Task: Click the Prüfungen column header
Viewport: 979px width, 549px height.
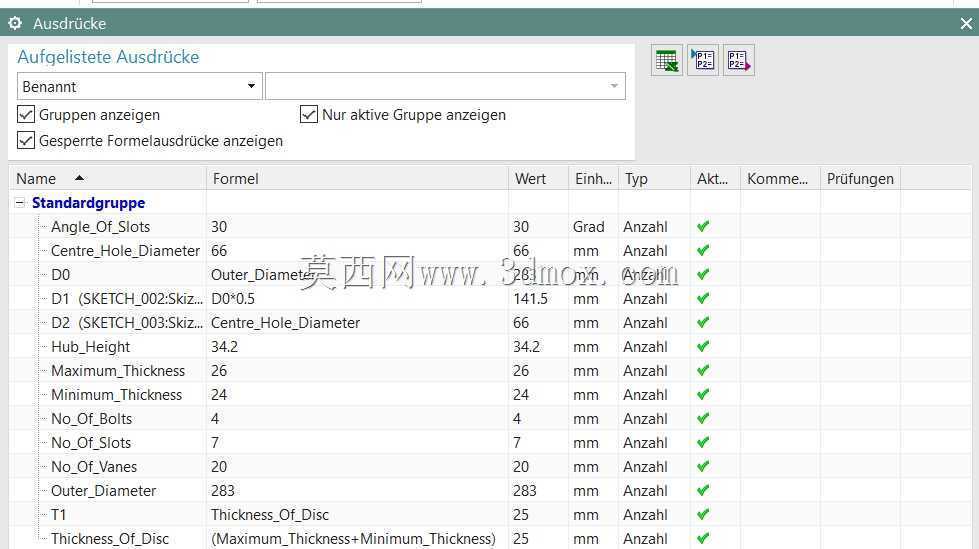Action: (860, 179)
